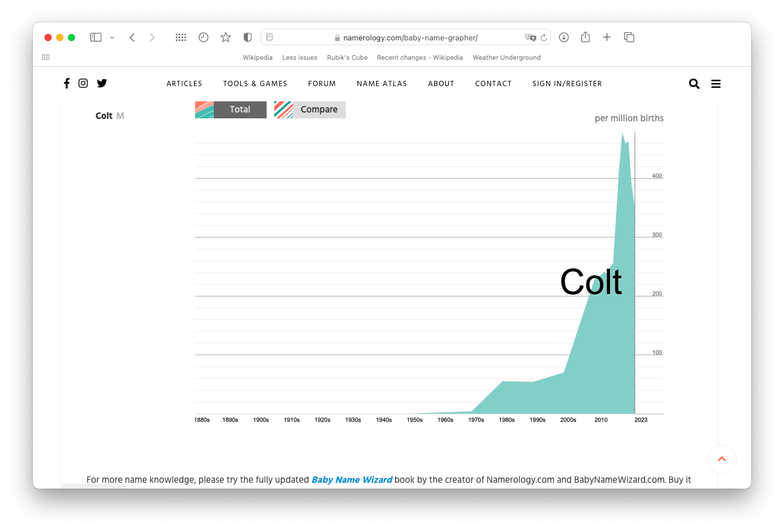
Task: Open the Instagram social icon
Action: (x=83, y=83)
